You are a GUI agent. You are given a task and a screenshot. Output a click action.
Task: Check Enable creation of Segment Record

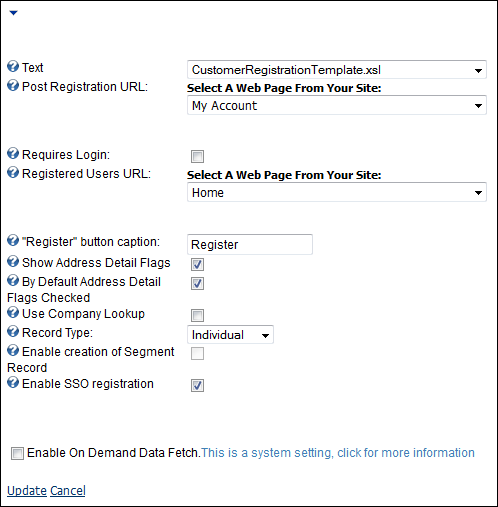tap(197, 353)
